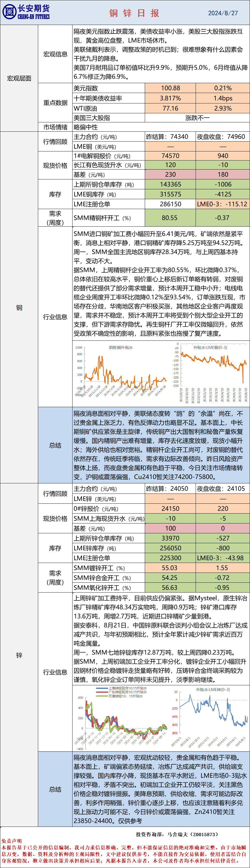The width and height of the screenshot is (250, 868).
Task: Click the SMM上海现货升水 label
Action: coord(109,518)
